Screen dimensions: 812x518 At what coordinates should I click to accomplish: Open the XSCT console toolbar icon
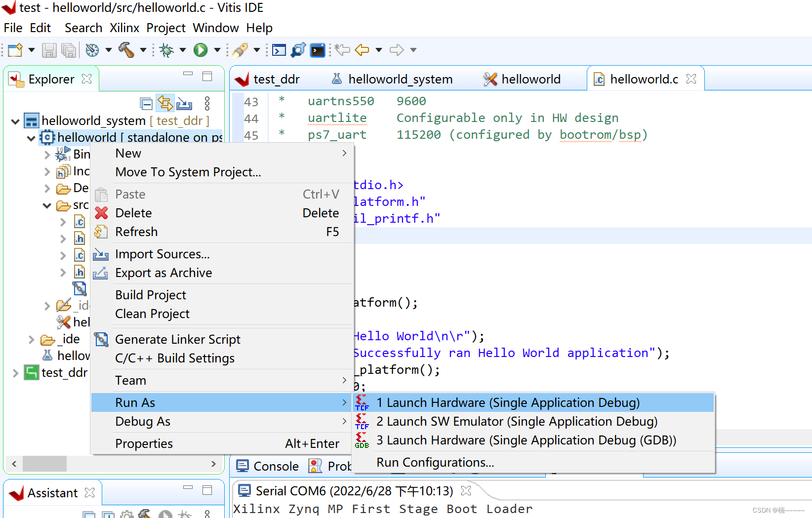coord(279,50)
